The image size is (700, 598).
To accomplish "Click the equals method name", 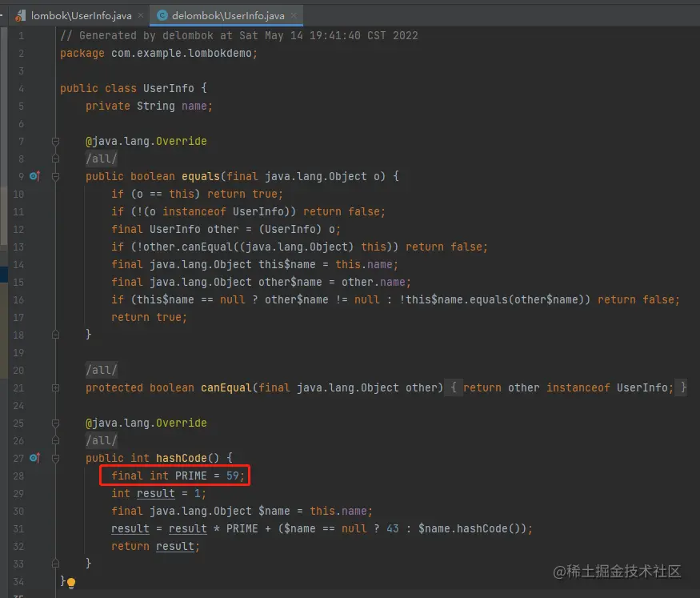I will pos(201,176).
